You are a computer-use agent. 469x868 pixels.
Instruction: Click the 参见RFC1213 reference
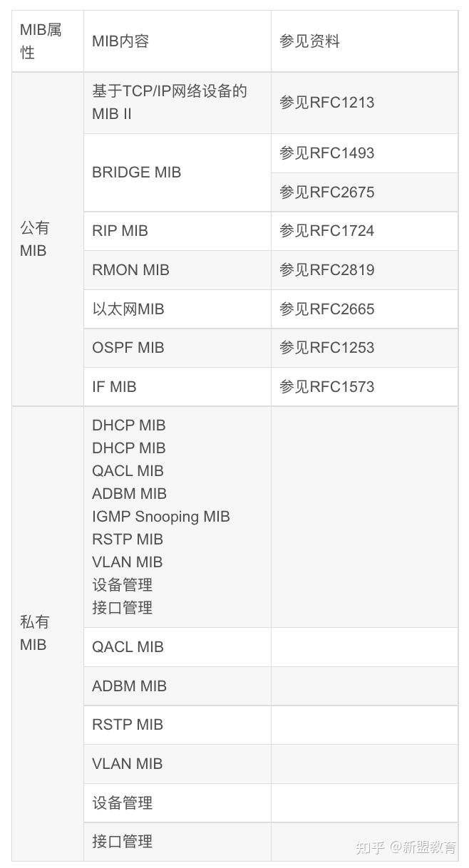[x=326, y=103]
